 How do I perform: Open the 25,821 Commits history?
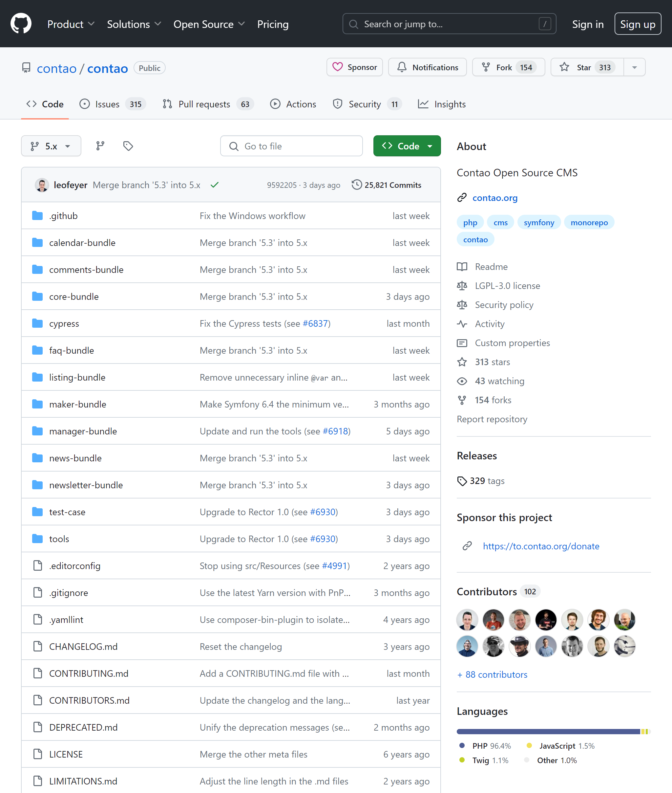click(x=386, y=185)
